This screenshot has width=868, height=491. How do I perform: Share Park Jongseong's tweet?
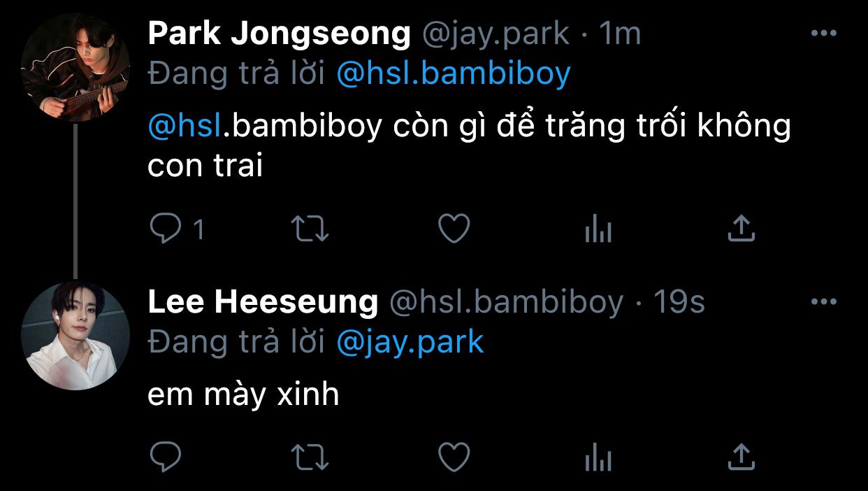tap(741, 229)
